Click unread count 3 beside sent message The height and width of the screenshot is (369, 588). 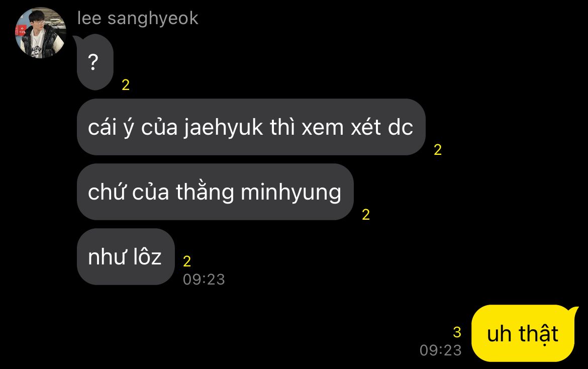pyautogui.click(x=457, y=332)
